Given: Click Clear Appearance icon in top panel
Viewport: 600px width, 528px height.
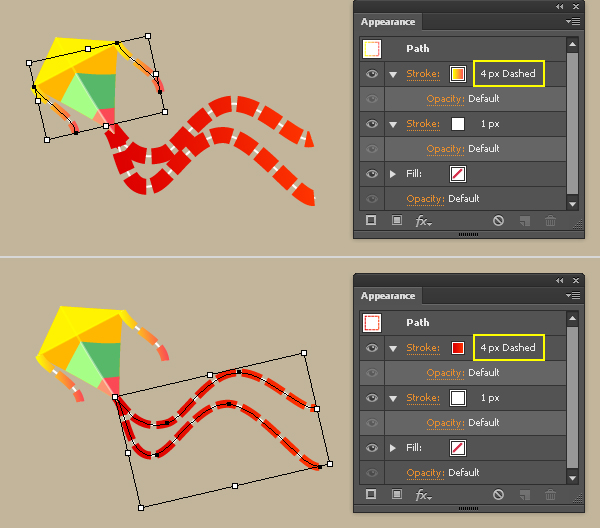Looking at the screenshot, I should (x=498, y=220).
